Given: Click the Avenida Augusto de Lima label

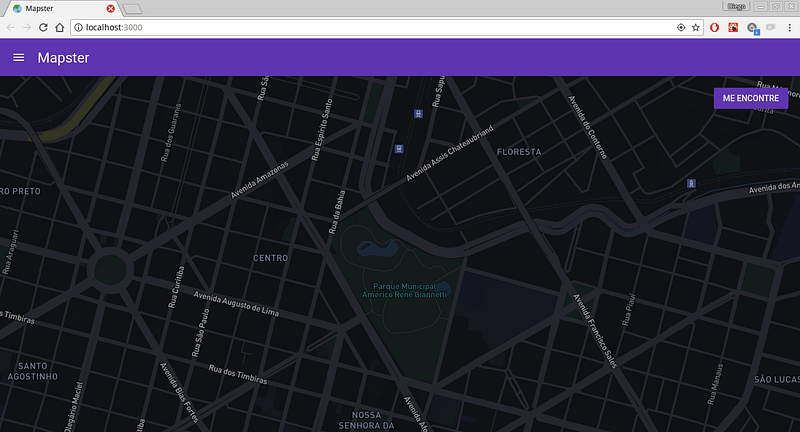Looking at the screenshot, I should click(x=236, y=303).
